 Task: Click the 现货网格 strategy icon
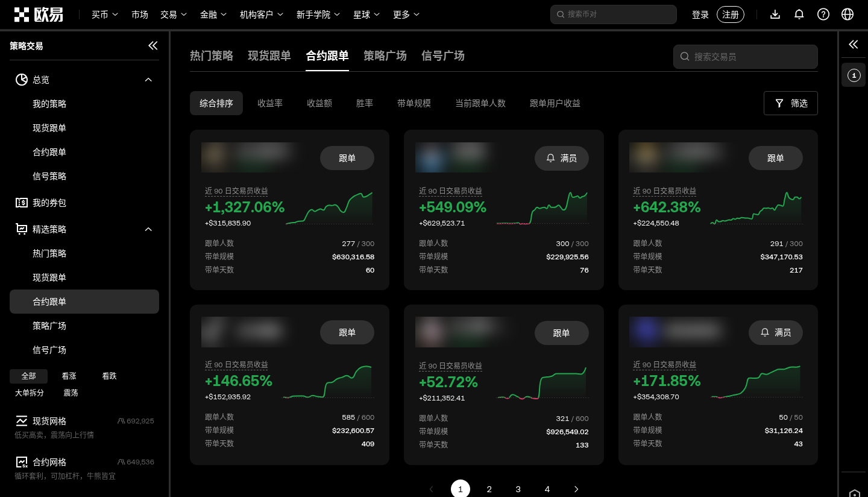[22, 421]
